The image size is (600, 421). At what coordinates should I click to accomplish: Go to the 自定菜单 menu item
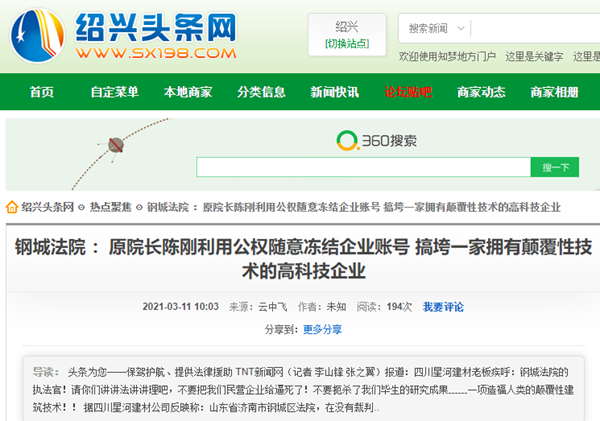[115, 92]
